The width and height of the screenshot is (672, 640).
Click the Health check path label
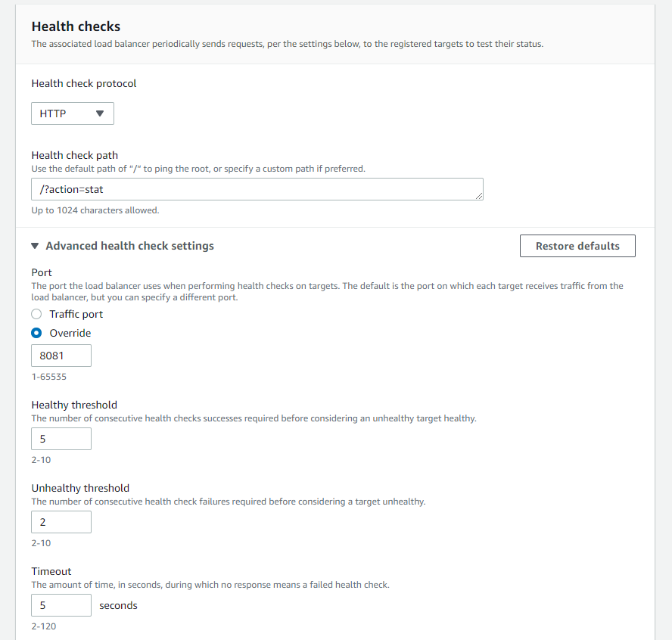[75, 155]
